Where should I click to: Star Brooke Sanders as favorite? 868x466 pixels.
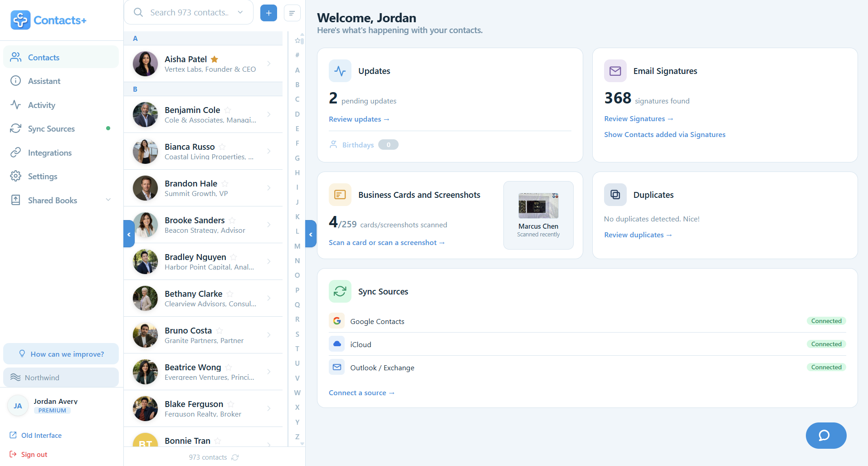[232, 221]
